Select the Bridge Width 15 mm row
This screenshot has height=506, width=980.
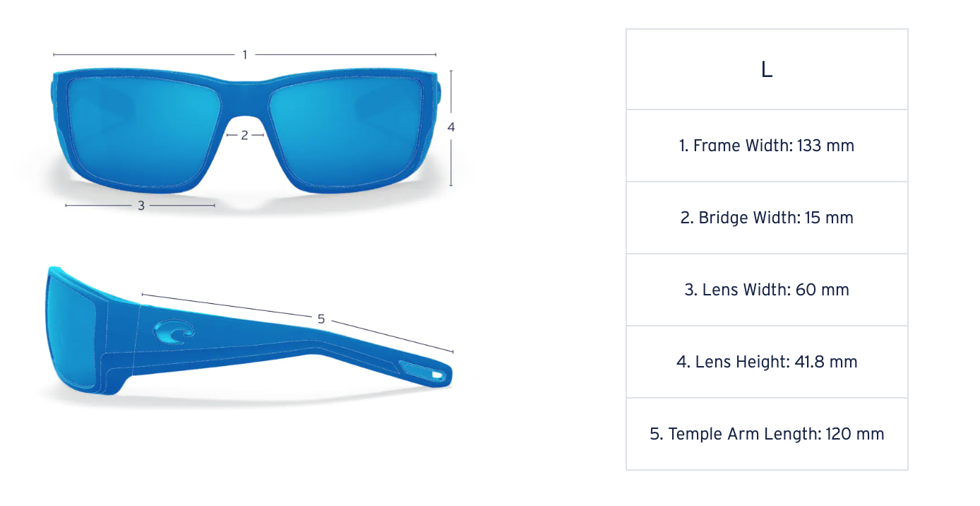767,218
